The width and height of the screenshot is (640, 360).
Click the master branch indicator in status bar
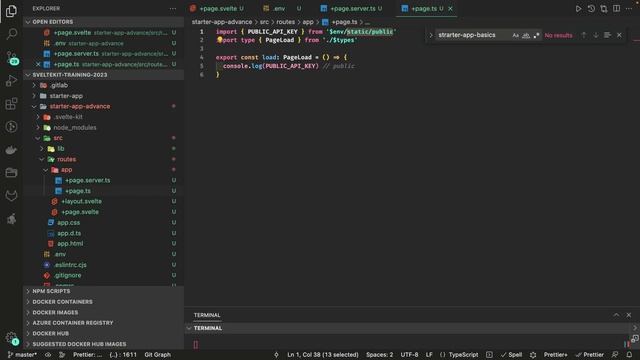click(22, 355)
